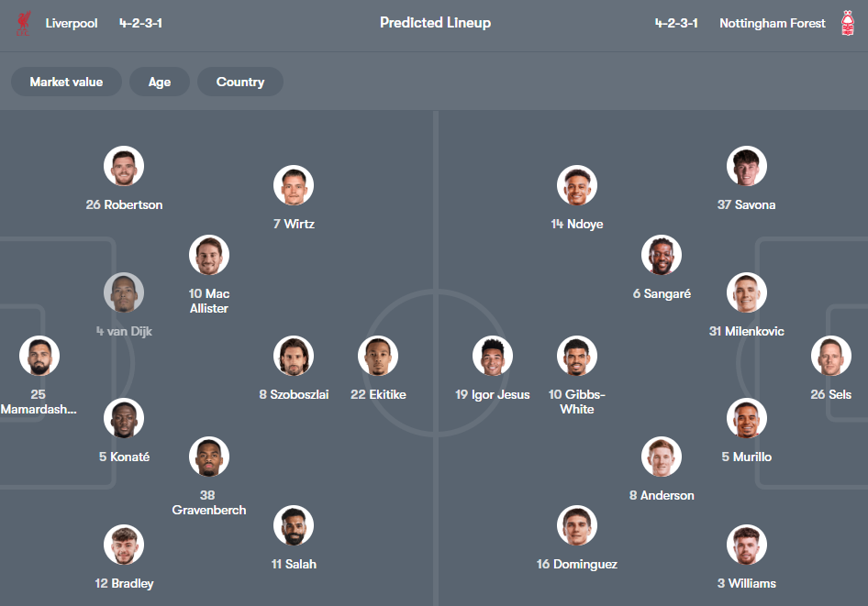Toggle the Age display filter
The width and height of the screenshot is (868, 606).
tap(159, 81)
